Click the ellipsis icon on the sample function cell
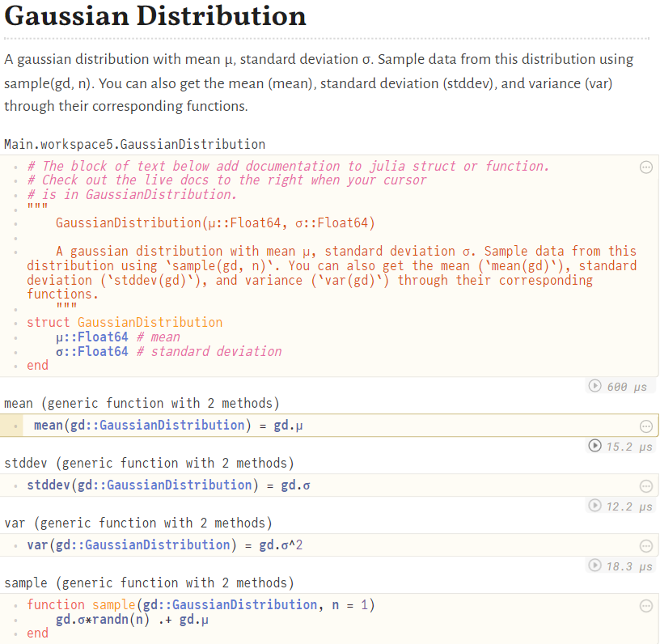The height and width of the screenshot is (644, 660). [645, 605]
